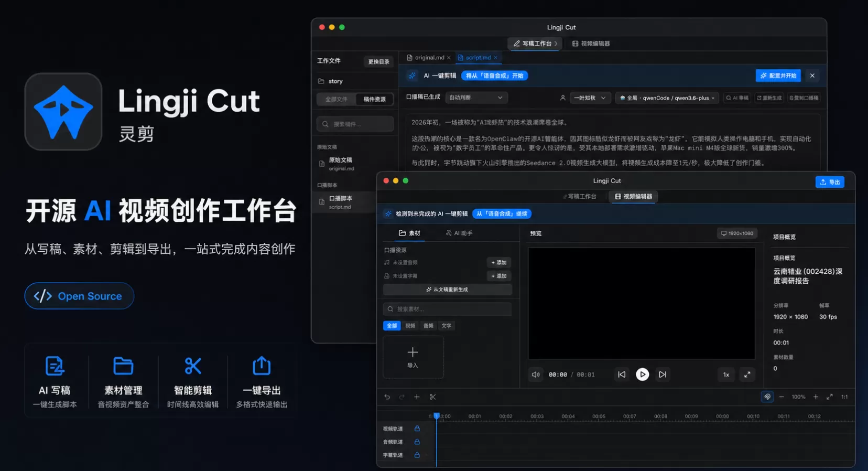Image resolution: width=868 pixels, height=471 pixels.
Task: Click the 复制口播稿 button
Action: tap(804, 98)
